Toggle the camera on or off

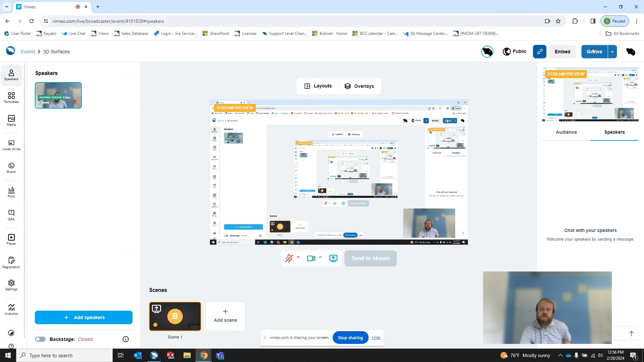(311, 258)
